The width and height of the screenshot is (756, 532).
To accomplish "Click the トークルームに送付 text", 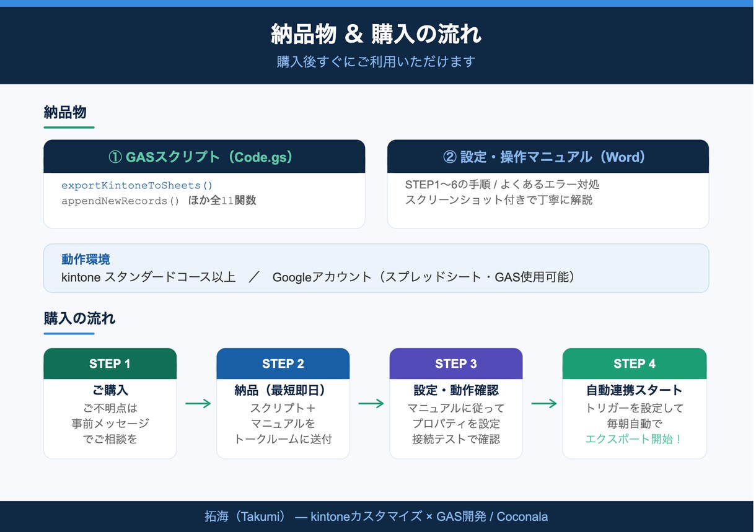I will coord(283,439).
